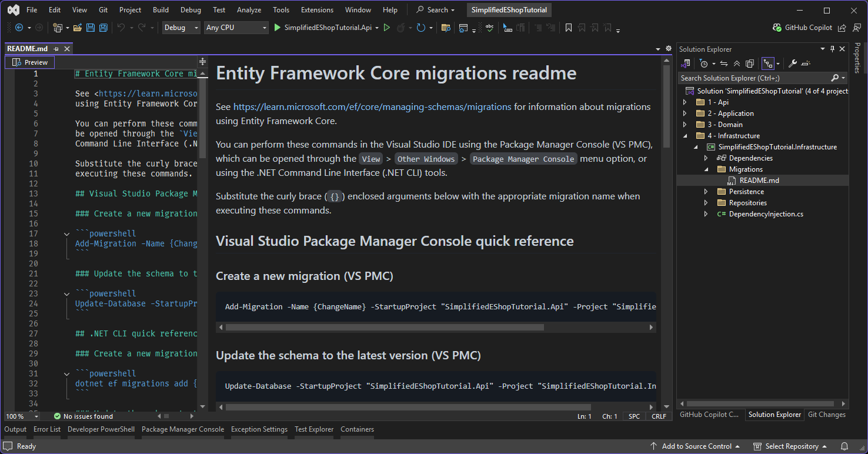Click the Search button in title bar
Image resolution: width=868 pixels, height=454 pixels.
(x=436, y=10)
